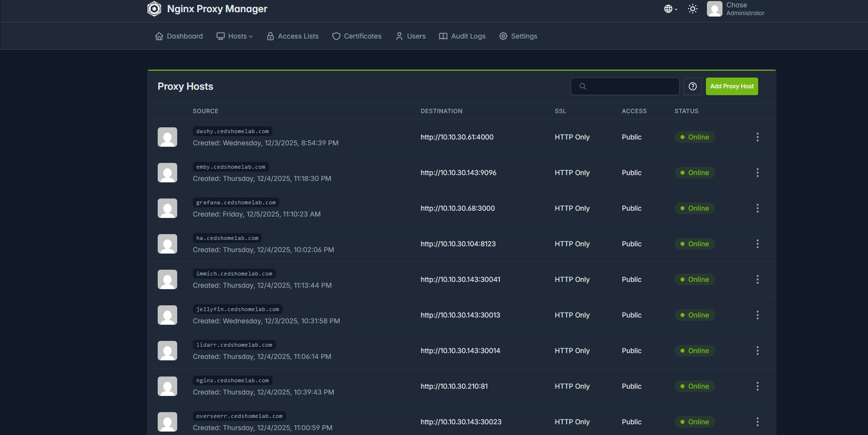Click the jellyfin.cedshomelab.com domain tag
This screenshot has width=868, height=435.
238,309
